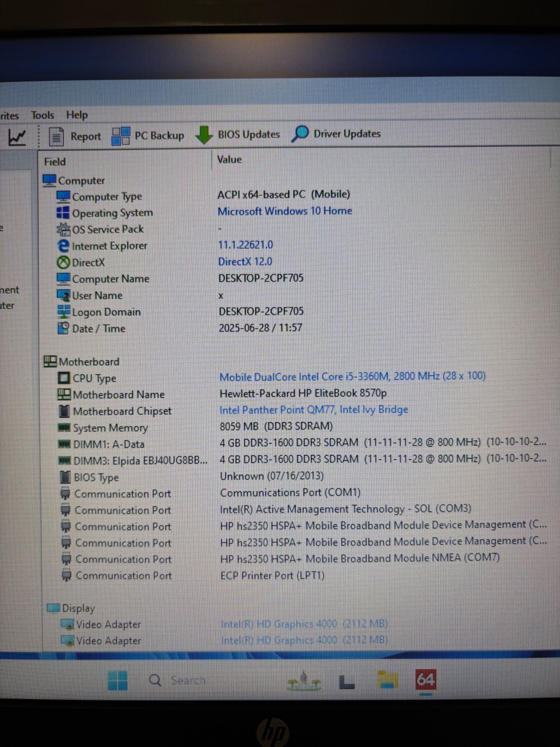Open the Tools menu

[43, 115]
